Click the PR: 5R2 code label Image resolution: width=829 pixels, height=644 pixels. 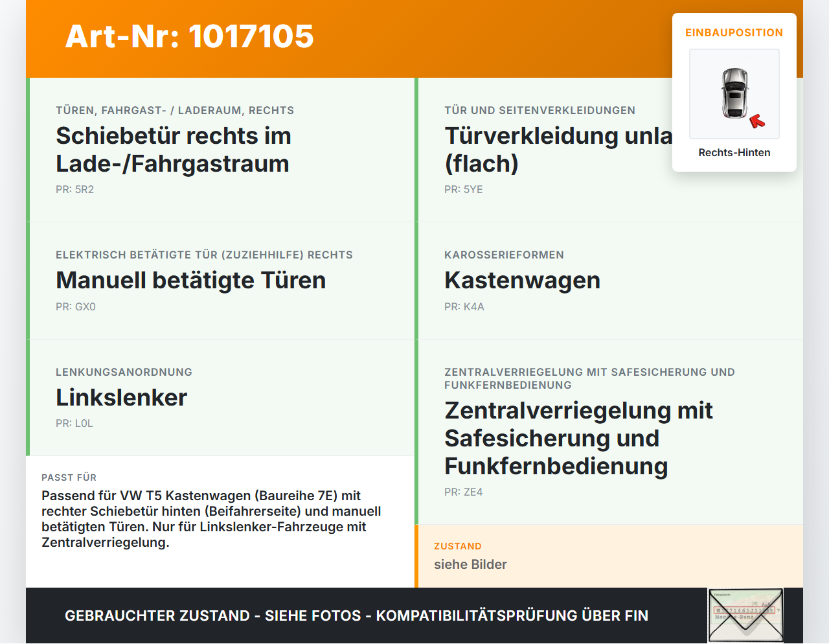tap(75, 190)
